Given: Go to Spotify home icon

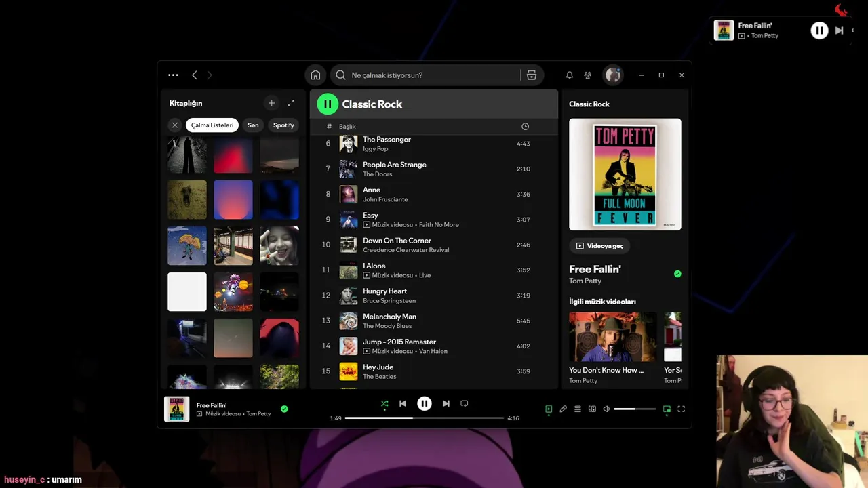Looking at the screenshot, I should click(x=315, y=75).
